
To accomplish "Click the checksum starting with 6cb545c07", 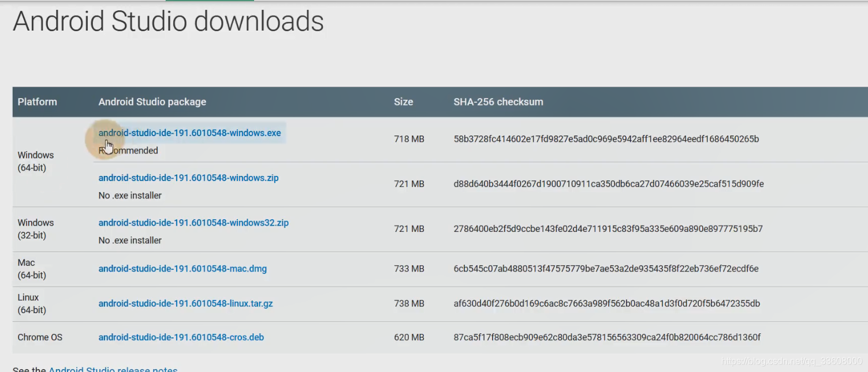I will (606, 269).
